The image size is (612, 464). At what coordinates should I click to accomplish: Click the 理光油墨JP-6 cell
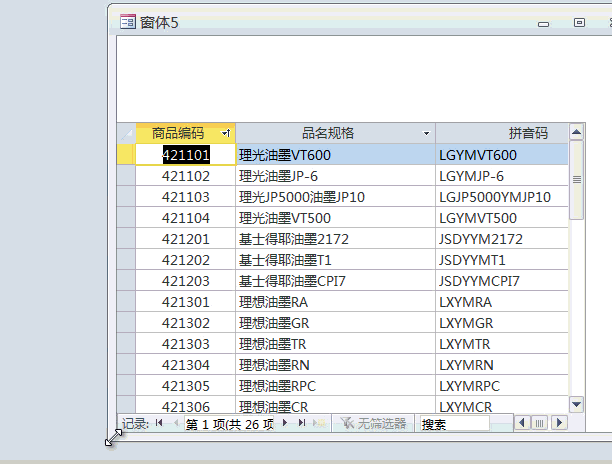coord(336,176)
